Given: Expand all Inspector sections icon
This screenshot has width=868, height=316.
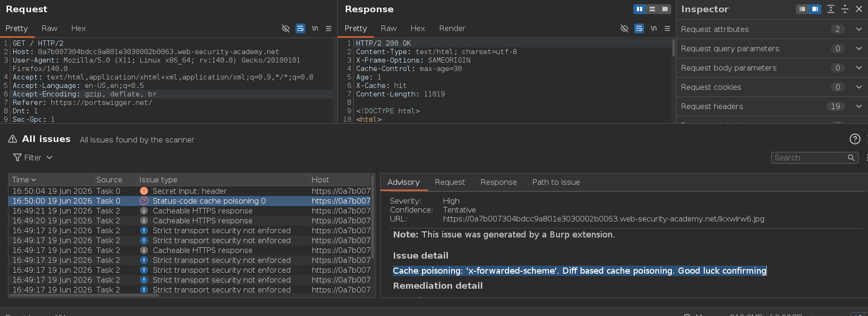Looking at the screenshot, I should 831,9.
